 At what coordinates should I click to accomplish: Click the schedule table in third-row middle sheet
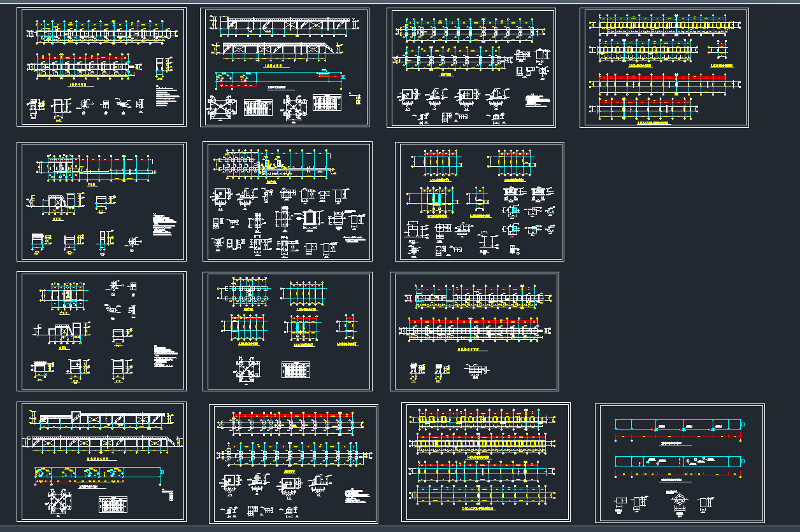click(x=296, y=370)
